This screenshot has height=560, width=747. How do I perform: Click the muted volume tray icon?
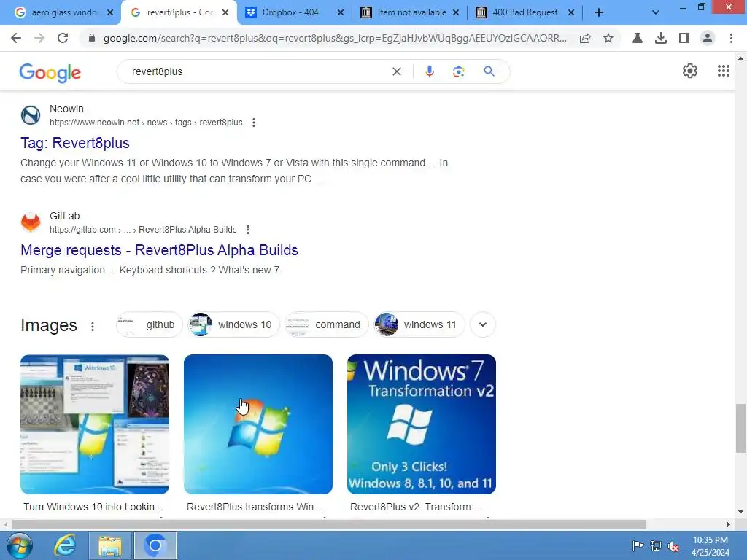tap(673, 545)
